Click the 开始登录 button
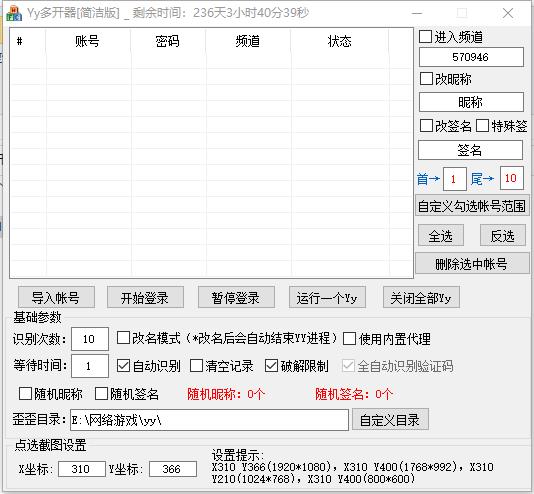 [x=145, y=298]
